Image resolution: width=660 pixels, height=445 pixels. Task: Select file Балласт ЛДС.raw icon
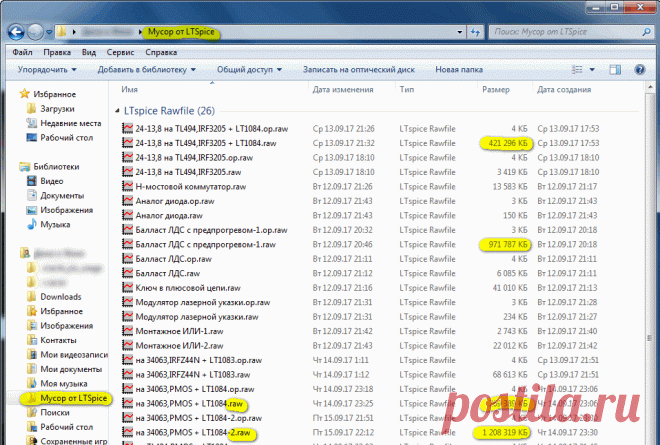(x=128, y=273)
